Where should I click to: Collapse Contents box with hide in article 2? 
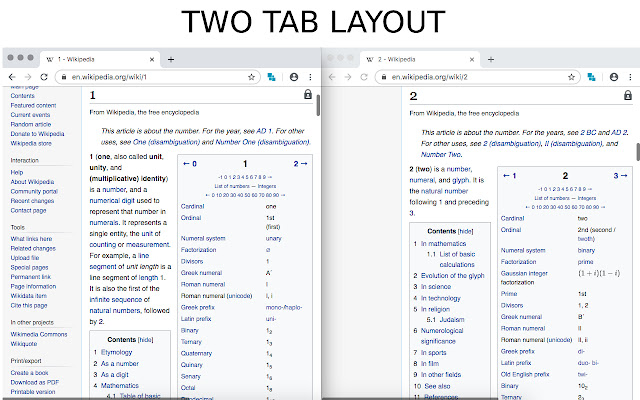pyautogui.click(x=465, y=231)
